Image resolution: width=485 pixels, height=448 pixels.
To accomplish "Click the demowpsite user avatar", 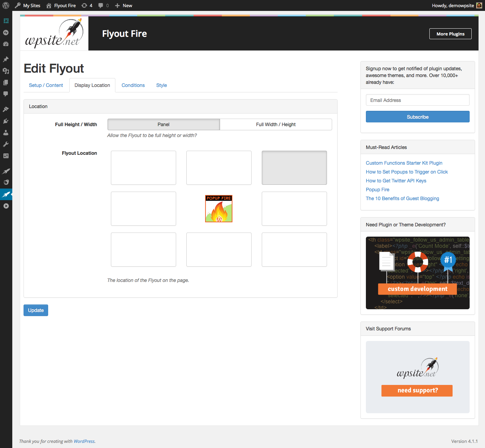I will [479, 5].
